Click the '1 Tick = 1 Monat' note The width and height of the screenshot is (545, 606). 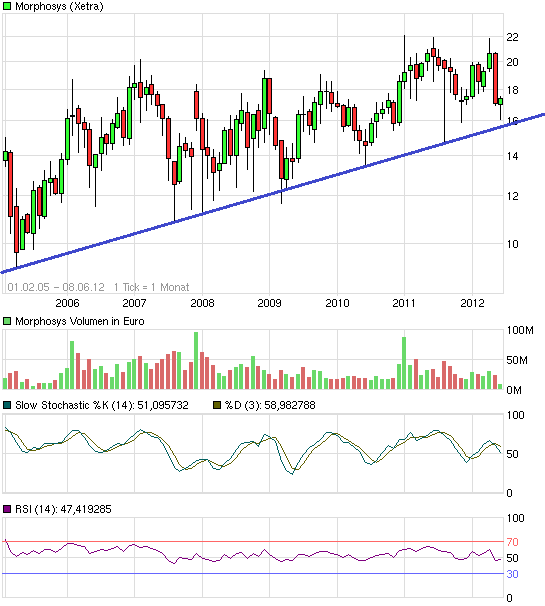(152, 287)
